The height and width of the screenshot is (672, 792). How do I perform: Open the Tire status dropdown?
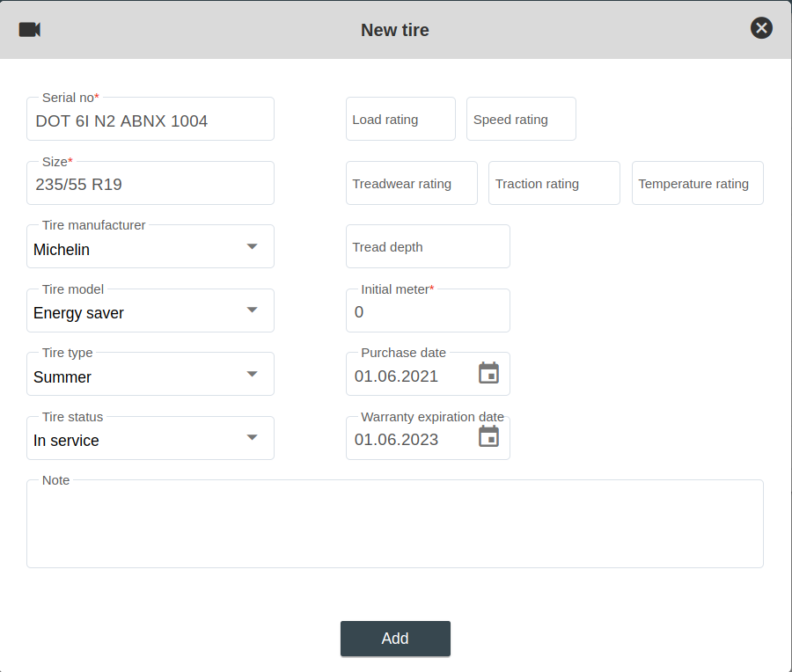[252, 438]
